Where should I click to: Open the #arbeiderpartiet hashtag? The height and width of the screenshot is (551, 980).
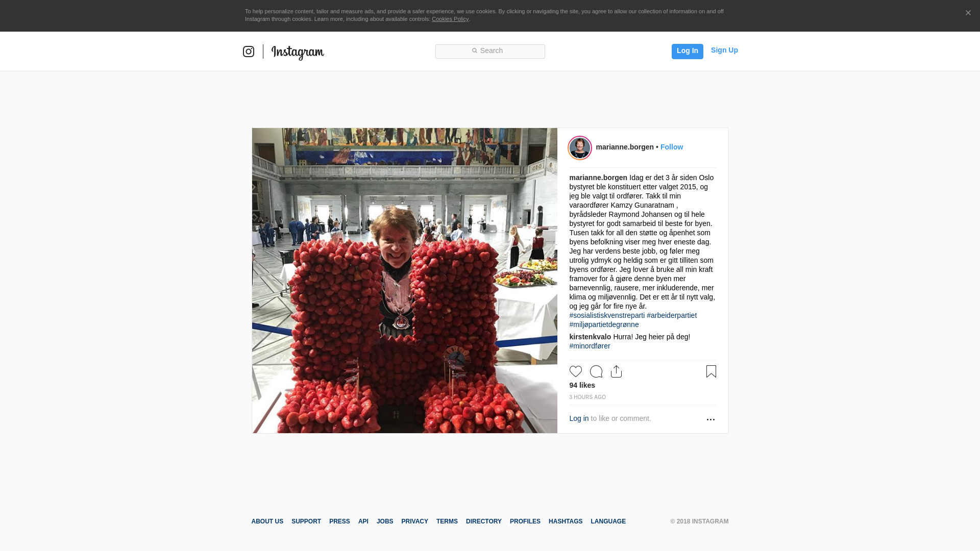(672, 315)
